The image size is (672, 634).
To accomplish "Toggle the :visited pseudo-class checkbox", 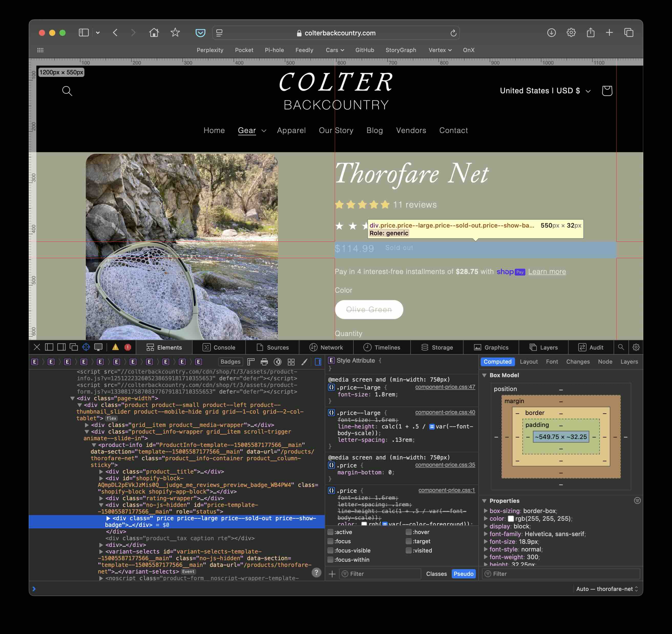I will point(409,550).
